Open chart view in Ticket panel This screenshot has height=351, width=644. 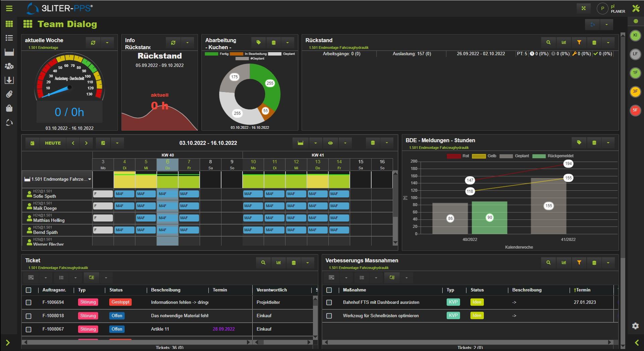click(x=278, y=263)
